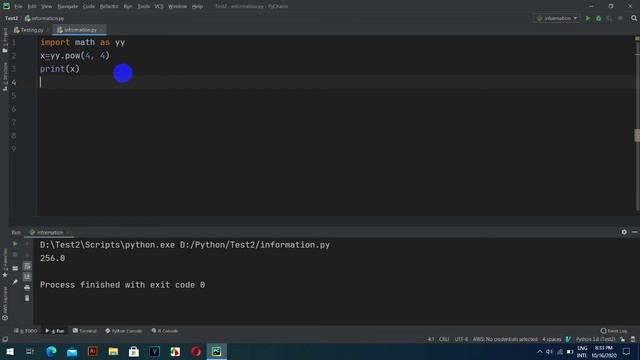Click the restore layout icon in Run panel

click(15, 268)
